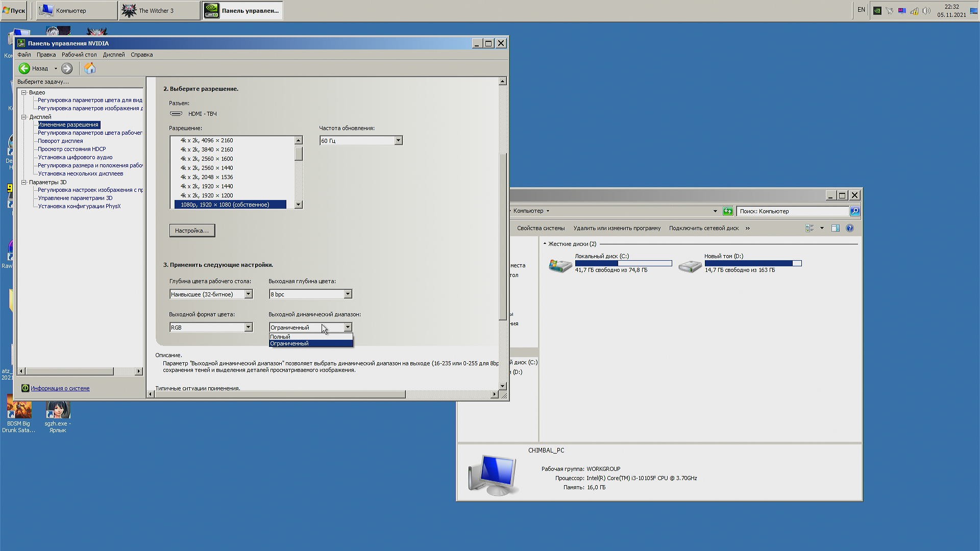Click the green Back arrow icon
The width and height of the screenshot is (980, 551).
(x=24, y=68)
